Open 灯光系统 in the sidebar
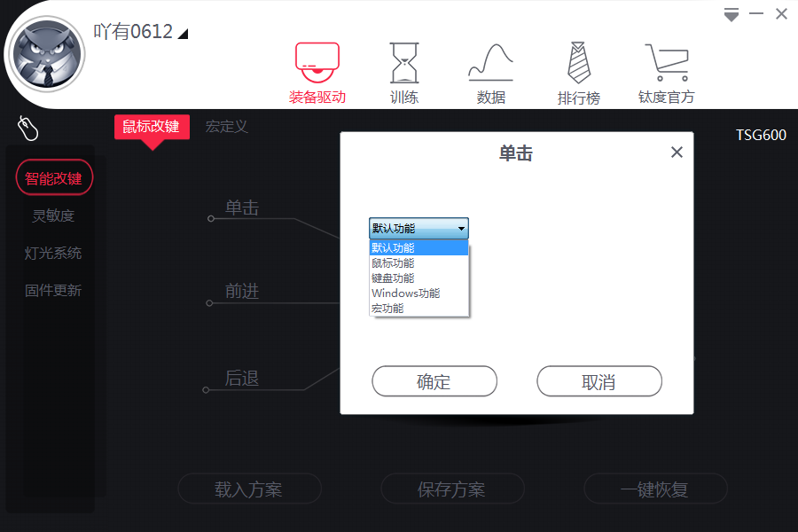This screenshot has width=798, height=532. pos(53,253)
